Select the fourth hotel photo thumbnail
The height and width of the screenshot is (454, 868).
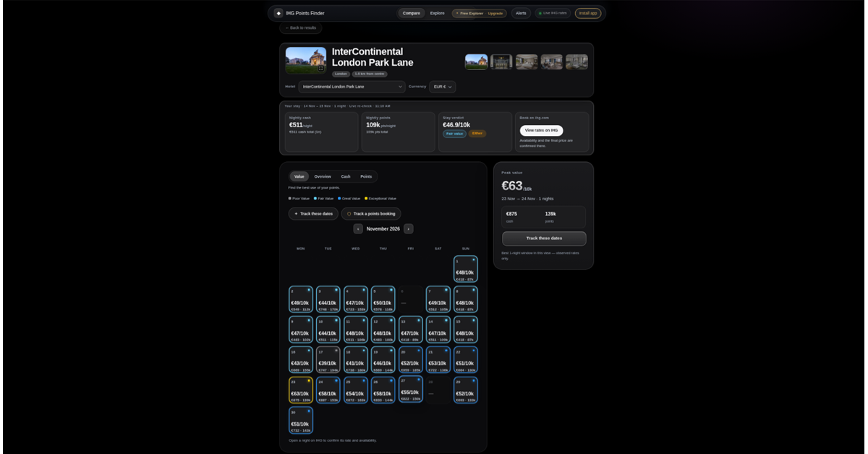552,61
